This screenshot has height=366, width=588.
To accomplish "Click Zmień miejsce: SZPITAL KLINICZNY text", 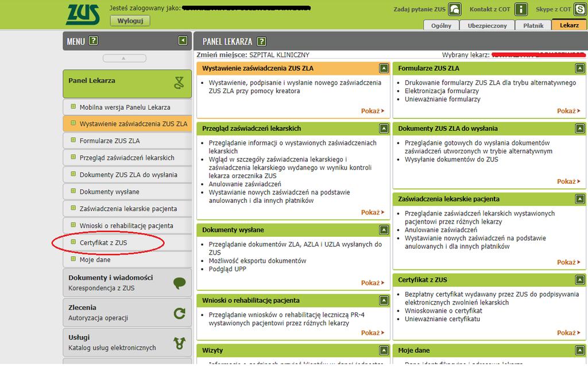I will click(253, 55).
